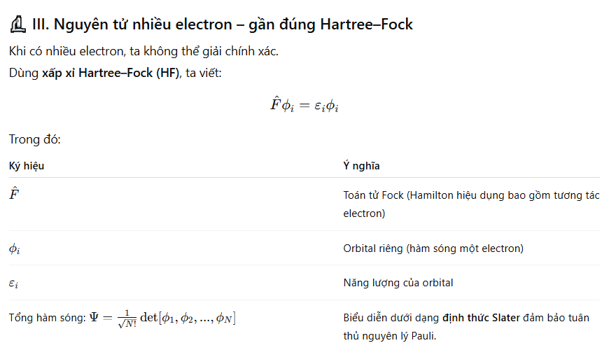Click the 'Hartree–Fock' words in the heading

coord(366,25)
